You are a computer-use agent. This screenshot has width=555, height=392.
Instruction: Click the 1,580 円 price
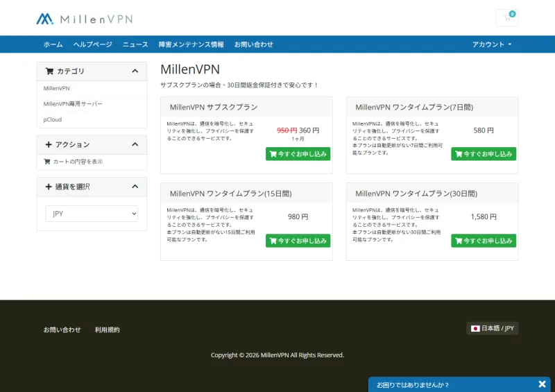click(x=484, y=216)
